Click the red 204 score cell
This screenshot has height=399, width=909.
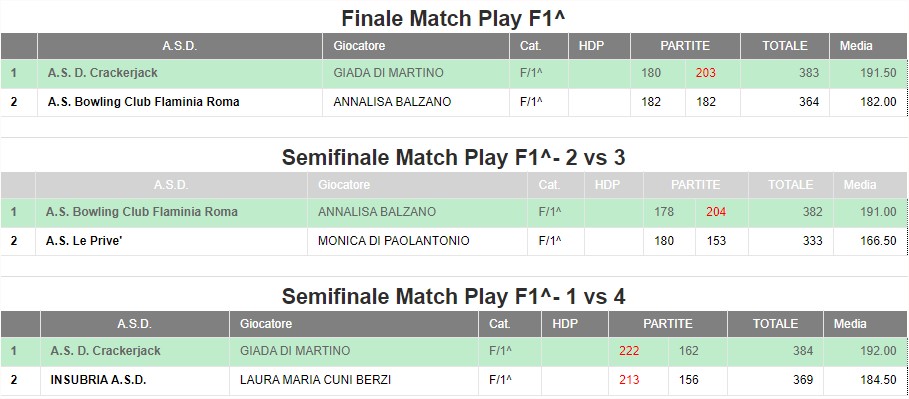[x=716, y=212]
